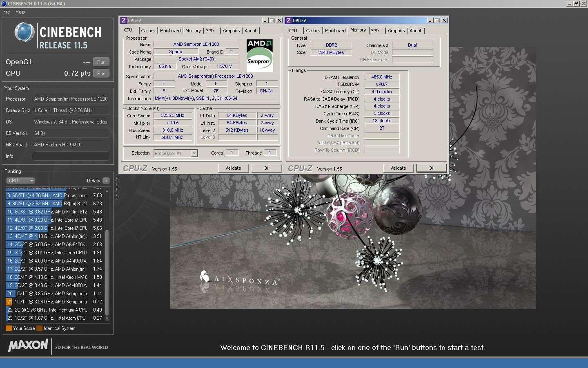Click the left CPU-Z window title icon
Viewport: 588px width, 368px height.
[x=124, y=20]
